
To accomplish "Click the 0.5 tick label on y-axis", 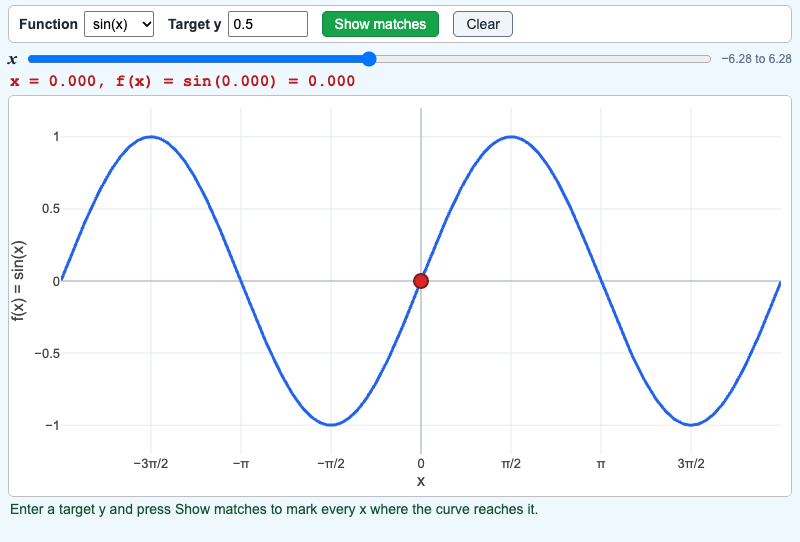I will pos(51,209).
